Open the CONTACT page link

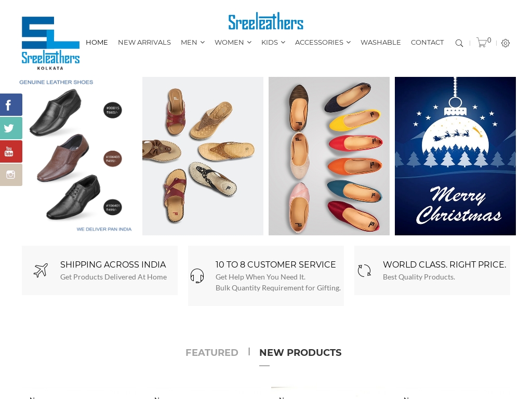(x=427, y=43)
